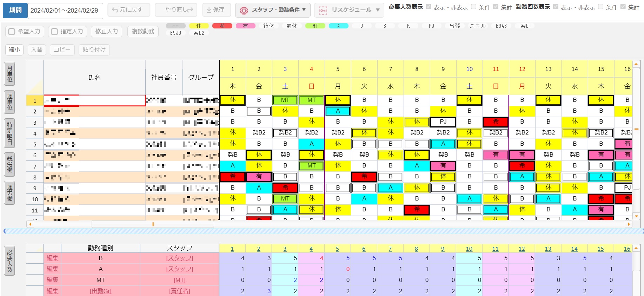Click the 元に戻す undo button
Image resolution: width=644 pixels, height=296 pixels.
click(x=129, y=10)
